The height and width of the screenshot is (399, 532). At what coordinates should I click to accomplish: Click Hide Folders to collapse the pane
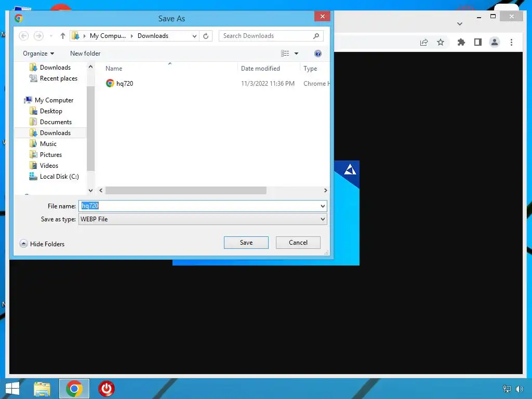point(42,244)
